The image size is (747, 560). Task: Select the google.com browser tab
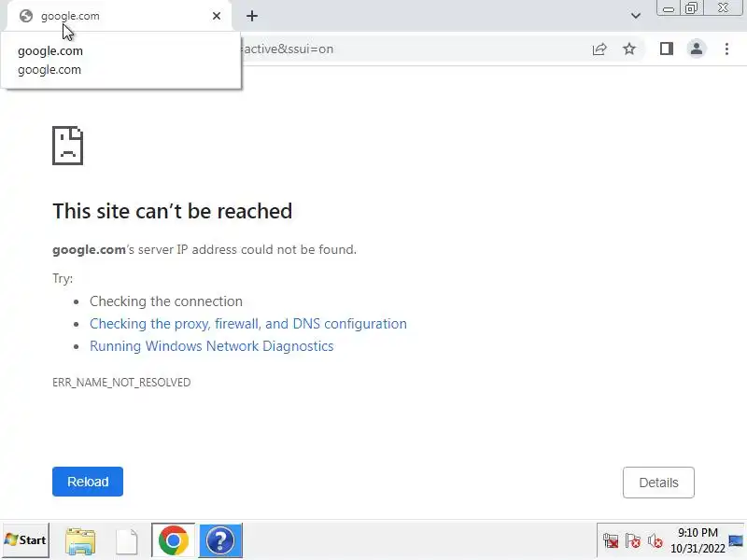[x=120, y=16]
